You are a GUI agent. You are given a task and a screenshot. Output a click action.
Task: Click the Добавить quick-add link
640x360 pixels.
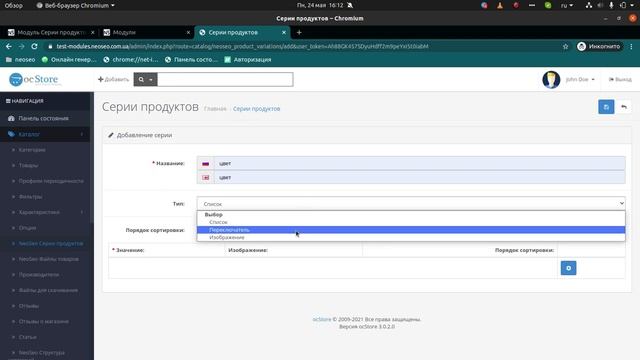(113, 79)
